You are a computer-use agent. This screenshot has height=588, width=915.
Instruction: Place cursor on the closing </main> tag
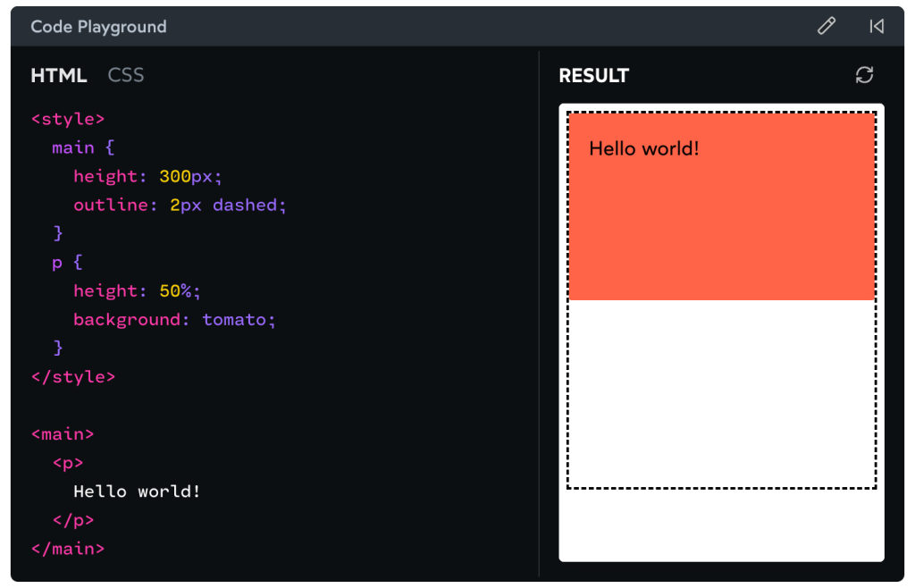tap(68, 548)
